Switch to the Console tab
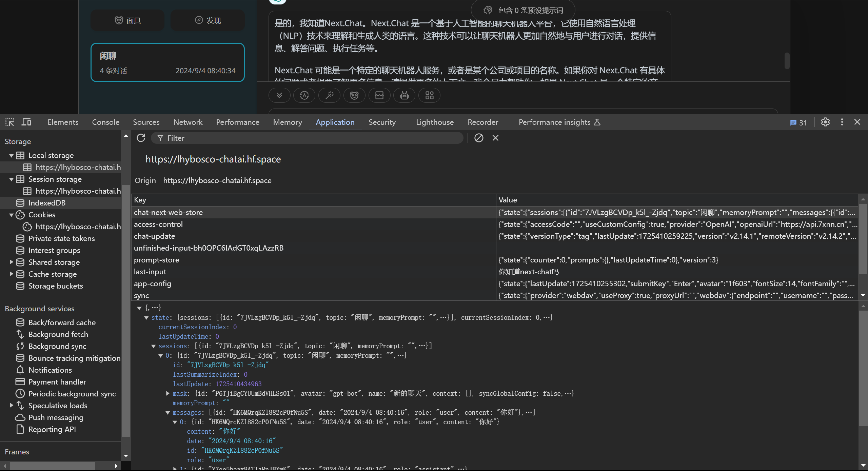The width and height of the screenshot is (868, 471). (x=106, y=122)
